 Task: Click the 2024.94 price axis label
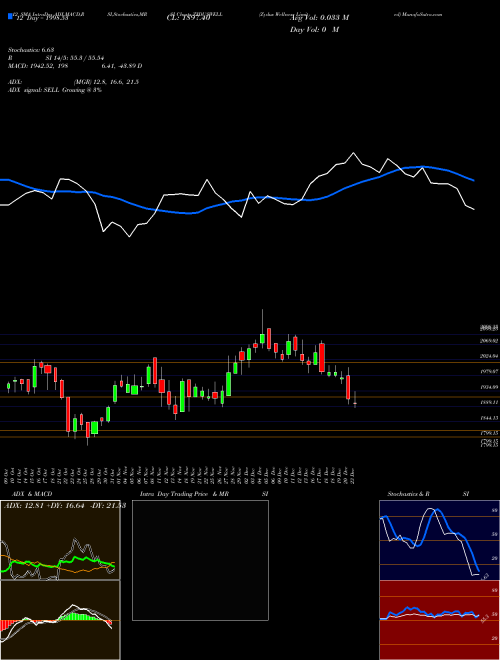click(x=489, y=356)
